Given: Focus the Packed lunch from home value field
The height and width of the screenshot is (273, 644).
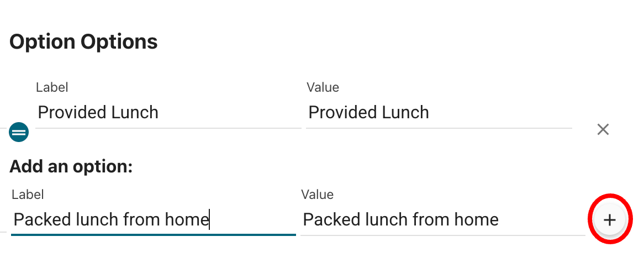Looking at the screenshot, I should pos(442,220).
